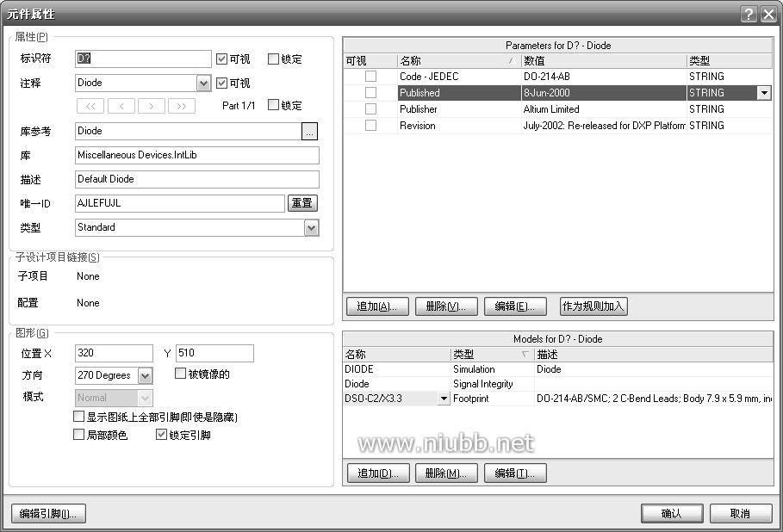Enable the 被镜像的 checkbox
783x532 pixels.
tap(181, 374)
